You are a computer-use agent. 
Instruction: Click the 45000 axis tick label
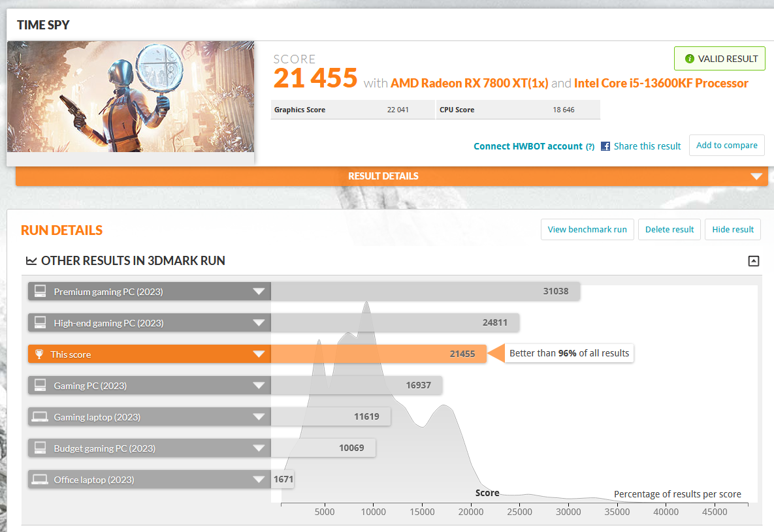point(715,512)
